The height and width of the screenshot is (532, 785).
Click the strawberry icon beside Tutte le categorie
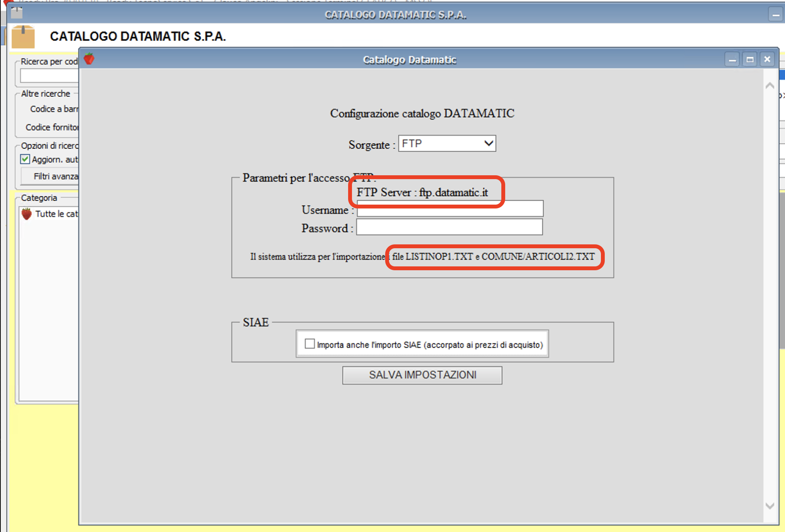[x=27, y=214]
